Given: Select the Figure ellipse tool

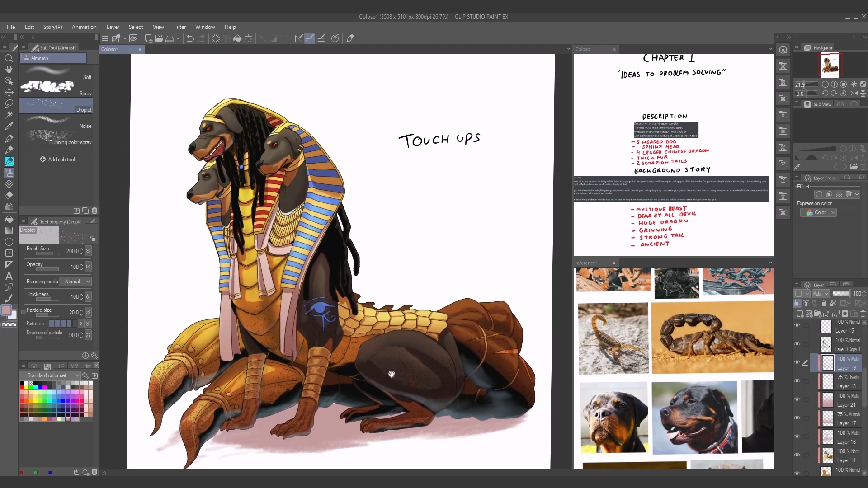Looking at the screenshot, I should 9,242.
